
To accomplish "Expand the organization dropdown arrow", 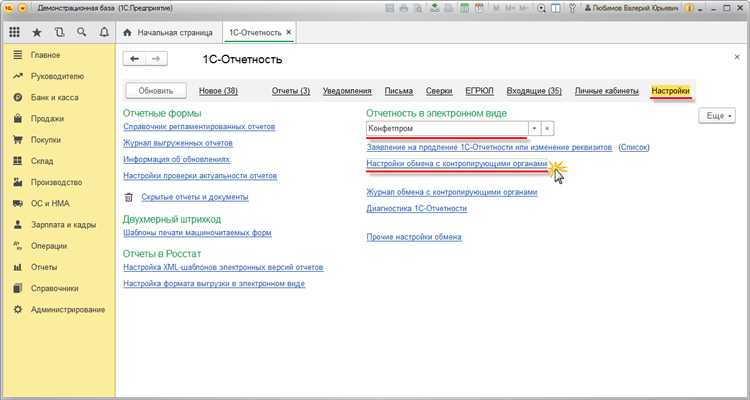I will click(535, 129).
